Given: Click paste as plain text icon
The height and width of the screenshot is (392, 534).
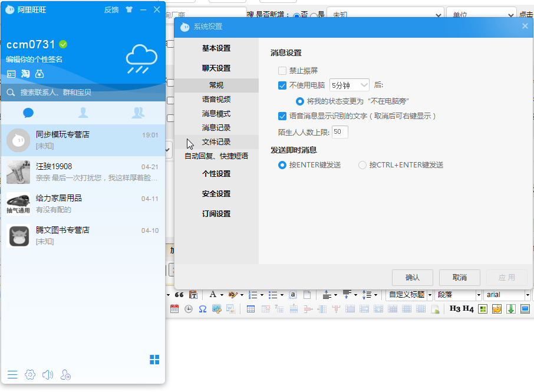Looking at the screenshot, I should coord(193,295).
